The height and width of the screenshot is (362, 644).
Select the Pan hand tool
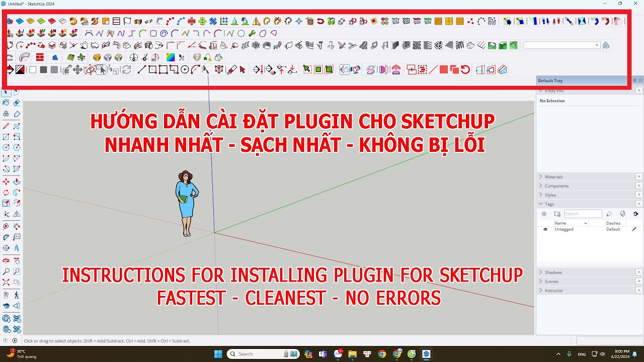click(x=17, y=260)
